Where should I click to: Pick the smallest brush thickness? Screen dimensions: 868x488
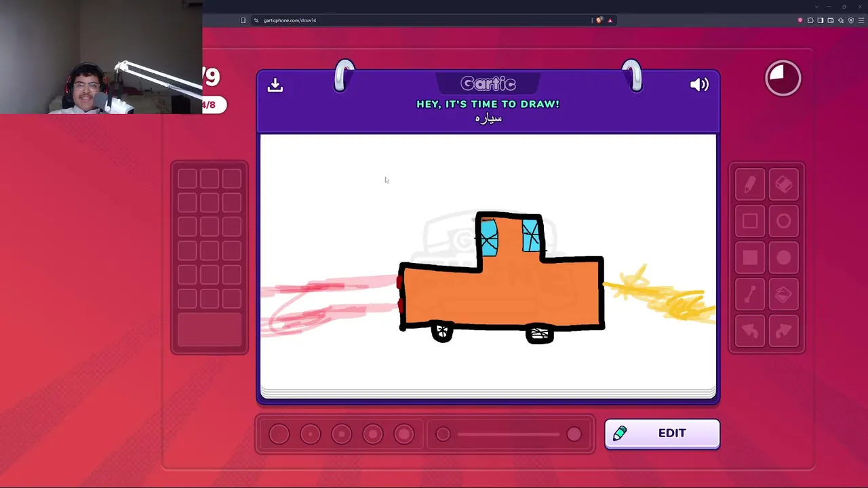point(279,434)
